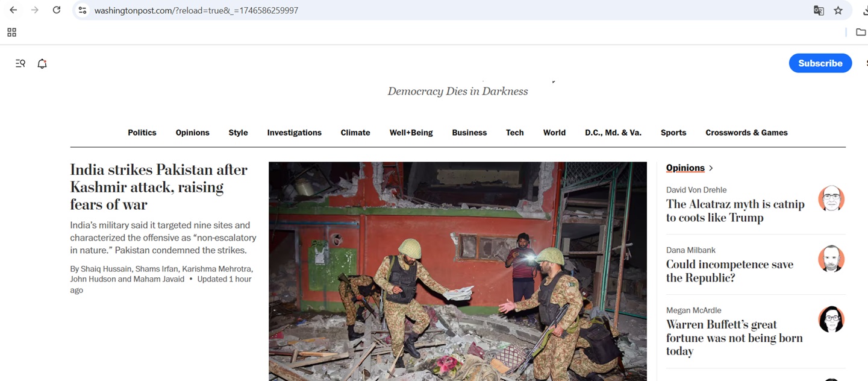Select Crosswords & Games in navigation
This screenshot has width=868, height=381.
pos(746,133)
